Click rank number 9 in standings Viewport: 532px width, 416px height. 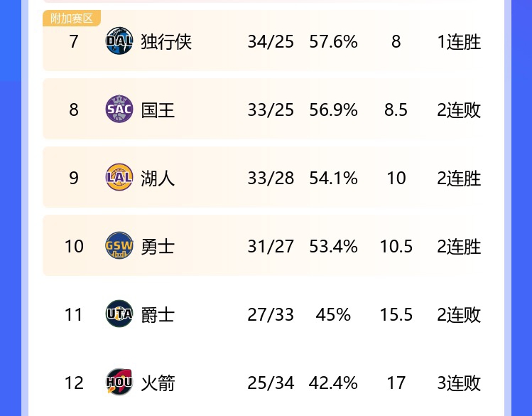[74, 178]
